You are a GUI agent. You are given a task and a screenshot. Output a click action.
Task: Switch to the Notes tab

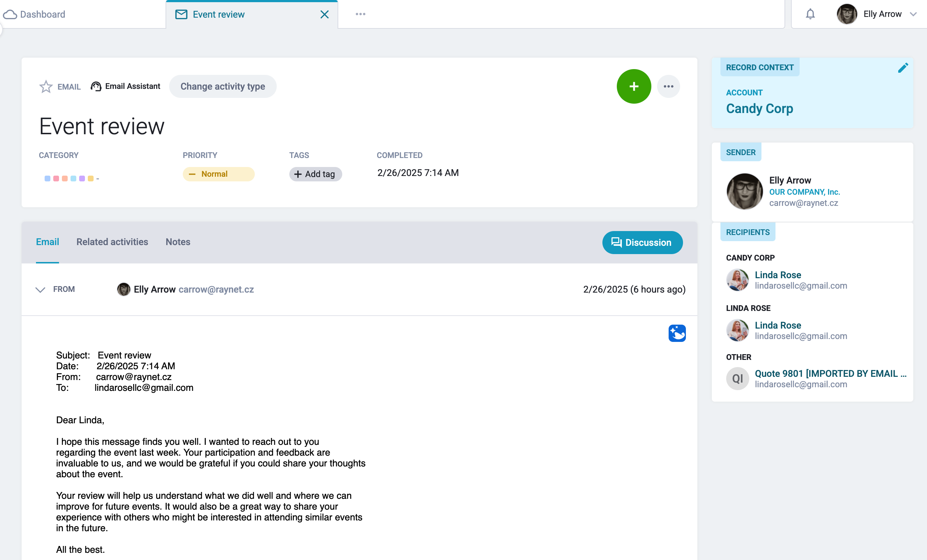tap(178, 242)
